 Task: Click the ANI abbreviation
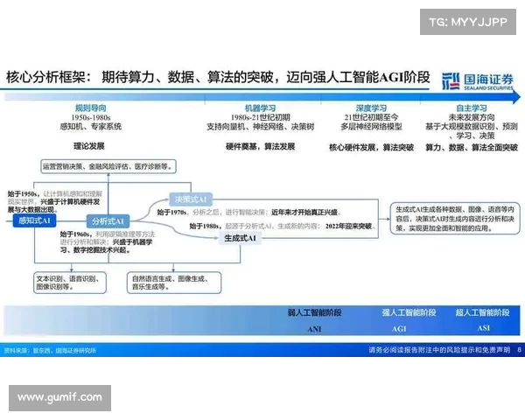pyautogui.click(x=314, y=329)
